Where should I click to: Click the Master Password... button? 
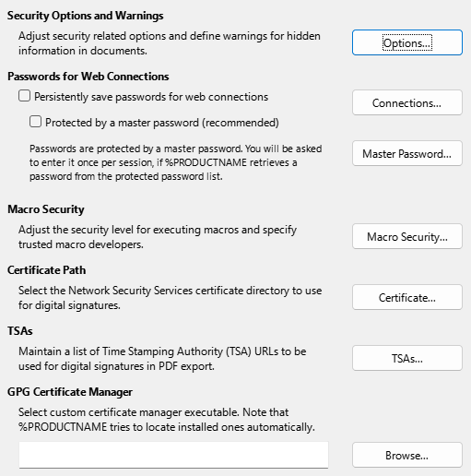[407, 153]
